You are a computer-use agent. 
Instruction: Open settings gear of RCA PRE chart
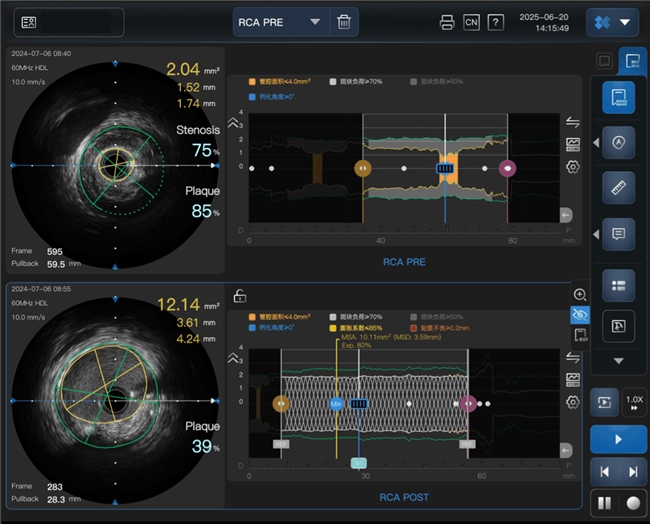[573, 167]
